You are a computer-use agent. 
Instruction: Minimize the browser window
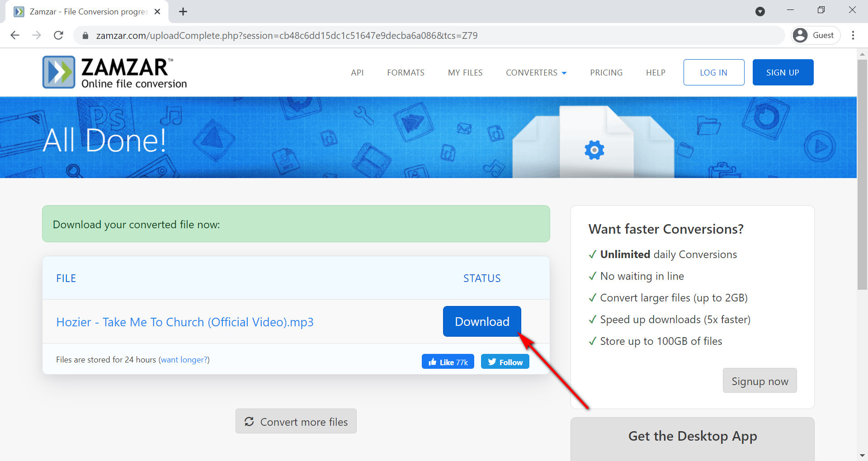point(791,10)
